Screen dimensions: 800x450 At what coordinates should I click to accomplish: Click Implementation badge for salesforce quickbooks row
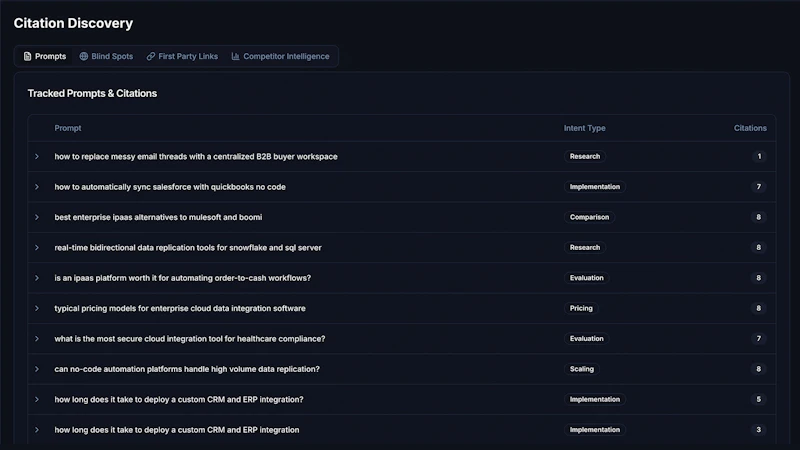point(595,187)
